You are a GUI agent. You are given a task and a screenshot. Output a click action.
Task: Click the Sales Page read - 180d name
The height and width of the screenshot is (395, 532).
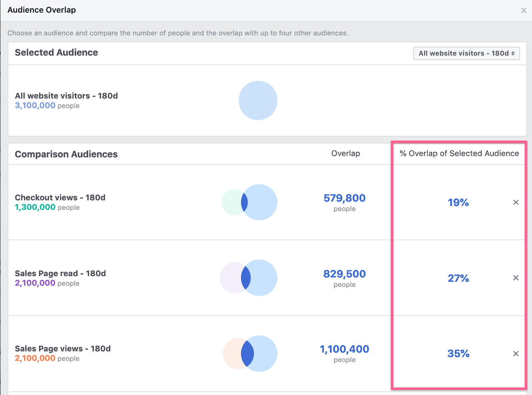click(x=60, y=273)
